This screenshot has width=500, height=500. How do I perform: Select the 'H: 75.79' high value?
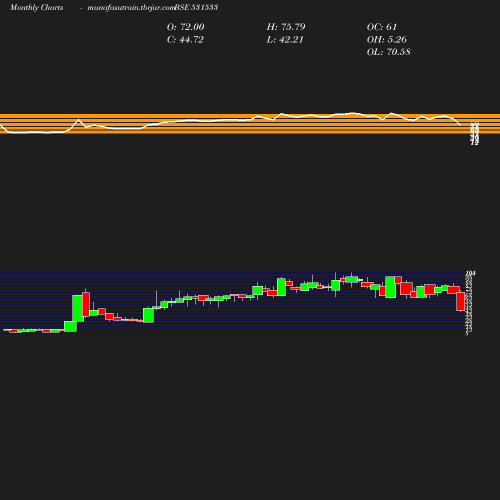click(x=286, y=27)
